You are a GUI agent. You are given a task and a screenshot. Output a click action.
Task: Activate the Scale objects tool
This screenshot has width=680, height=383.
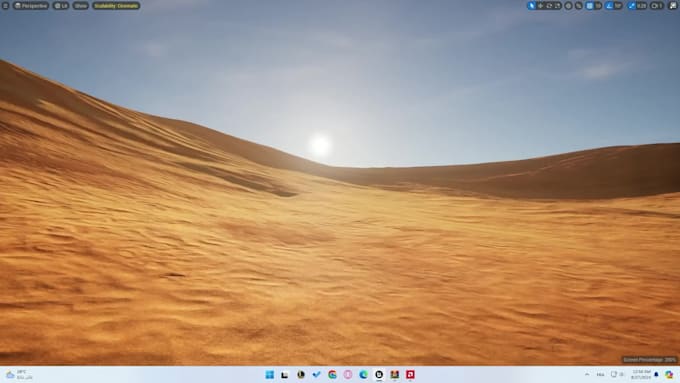click(557, 6)
